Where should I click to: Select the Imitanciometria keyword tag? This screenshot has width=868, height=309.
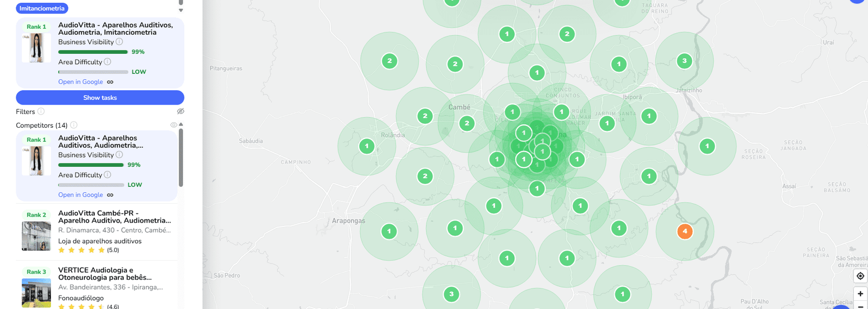(42, 9)
